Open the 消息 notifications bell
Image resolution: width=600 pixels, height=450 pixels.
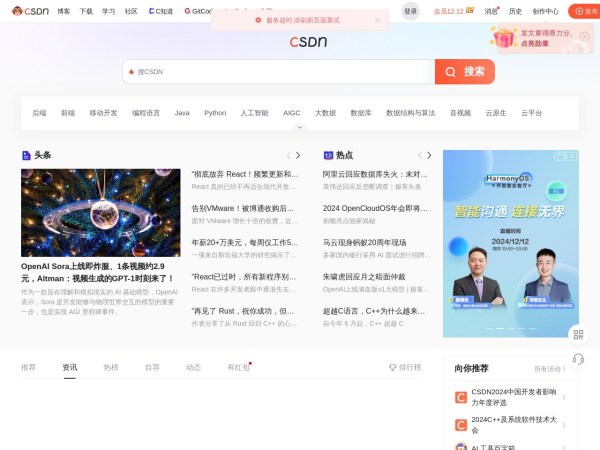(x=490, y=11)
